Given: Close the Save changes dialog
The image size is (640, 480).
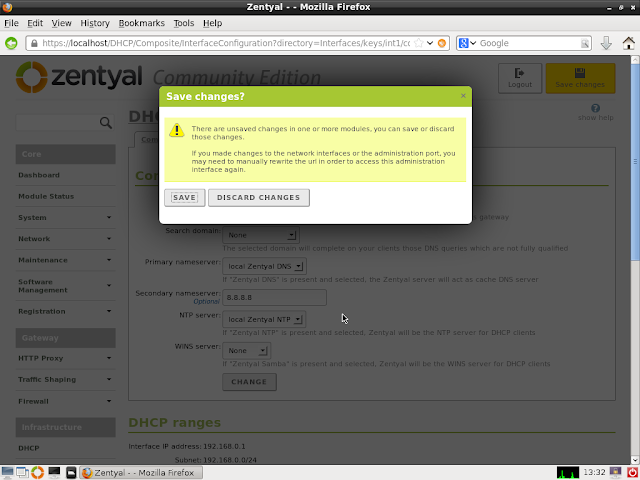Looking at the screenshot, I should point(463,96).
